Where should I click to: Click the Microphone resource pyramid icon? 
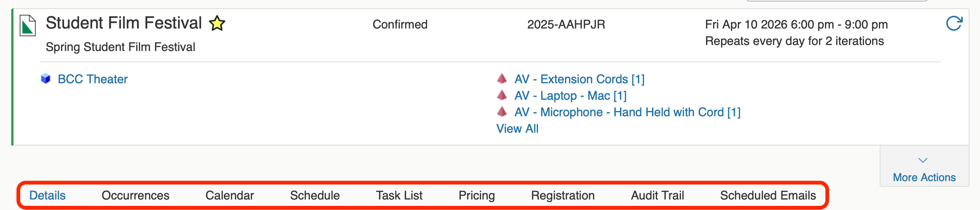click(502, 112)
